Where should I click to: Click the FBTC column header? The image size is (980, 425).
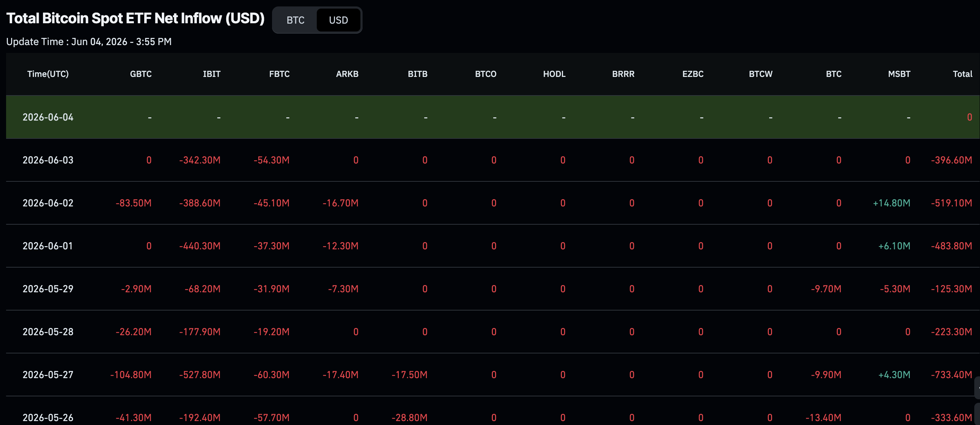(x=279, y=74)
